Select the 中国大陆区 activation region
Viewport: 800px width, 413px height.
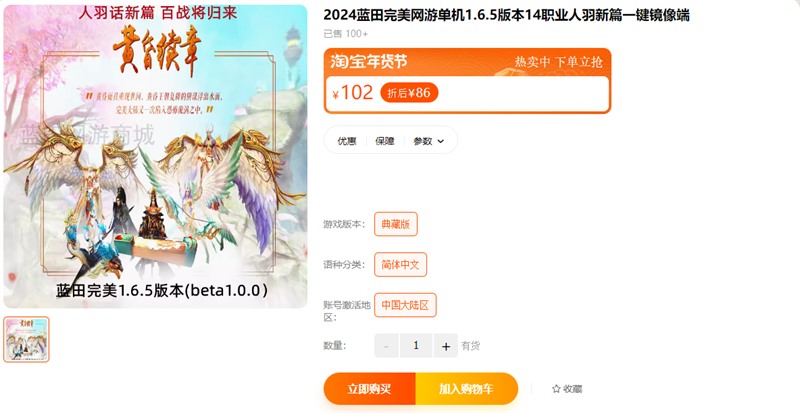(x=405, y=305)
